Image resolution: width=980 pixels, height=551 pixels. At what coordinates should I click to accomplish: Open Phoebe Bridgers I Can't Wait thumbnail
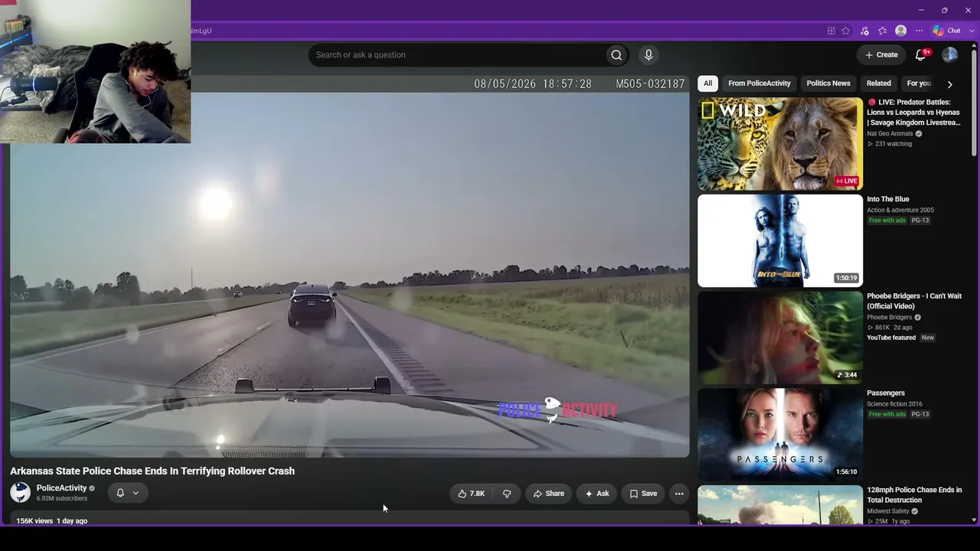[x=780, y=337]
